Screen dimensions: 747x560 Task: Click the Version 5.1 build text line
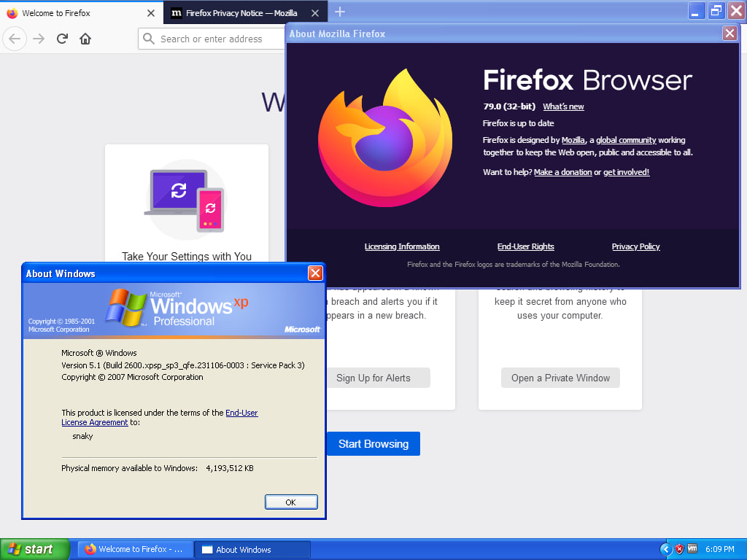pos(183,365)
